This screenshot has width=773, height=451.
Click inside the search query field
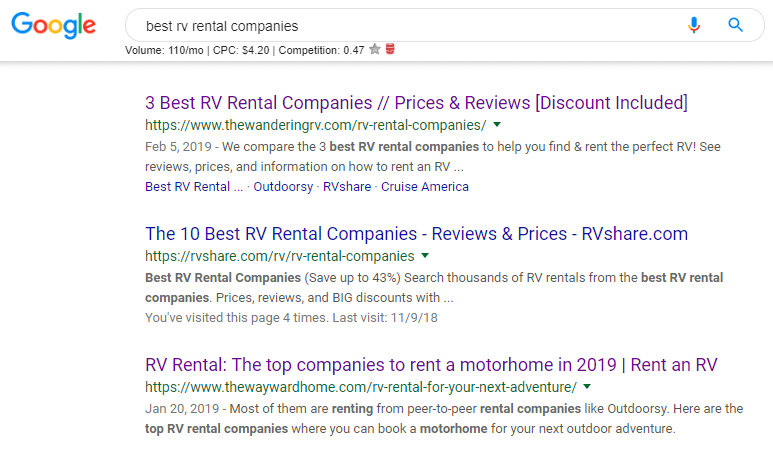point(400,25)
